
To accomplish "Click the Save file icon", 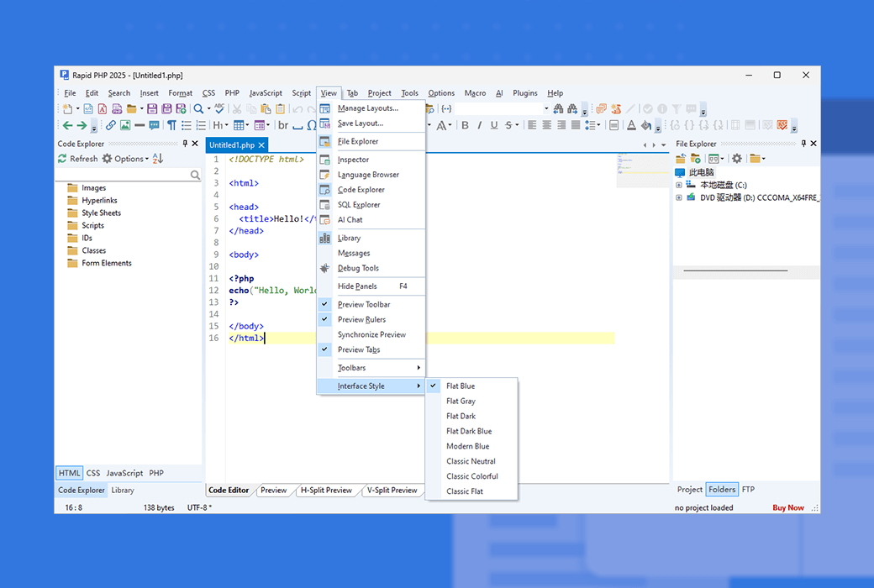I will [151, 108].
